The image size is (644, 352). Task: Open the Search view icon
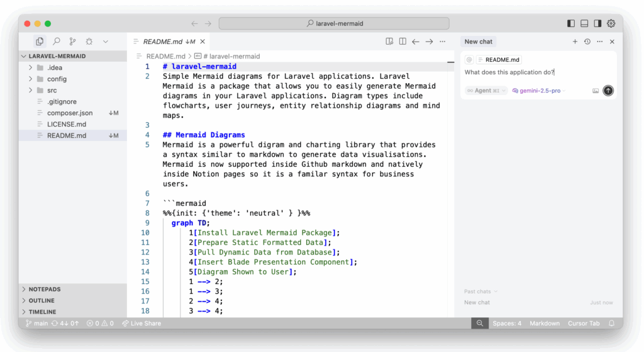pos(56,41)
